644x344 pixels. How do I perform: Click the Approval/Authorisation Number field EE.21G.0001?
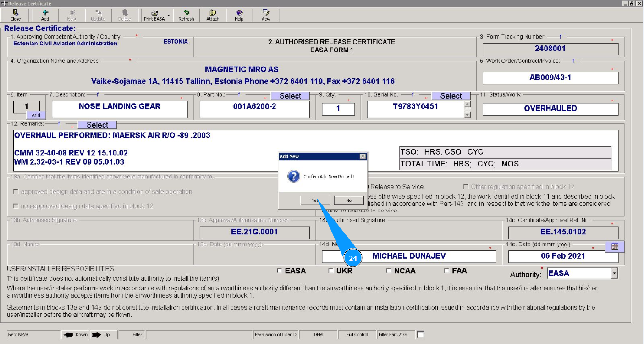coord(254,232)
